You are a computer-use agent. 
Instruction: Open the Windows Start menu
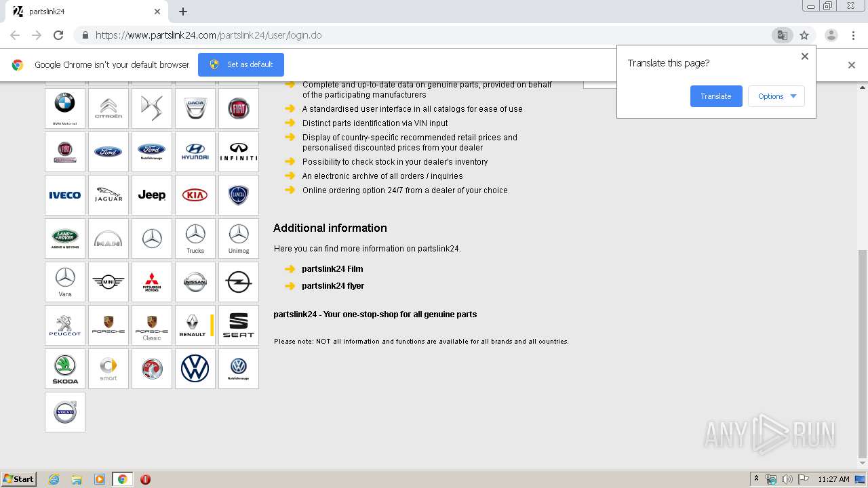(18, 479)
